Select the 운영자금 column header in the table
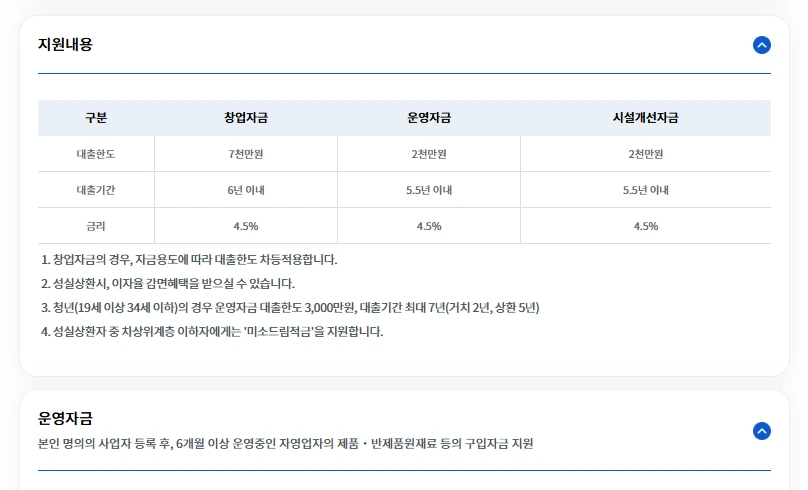 tap(429, 117)
